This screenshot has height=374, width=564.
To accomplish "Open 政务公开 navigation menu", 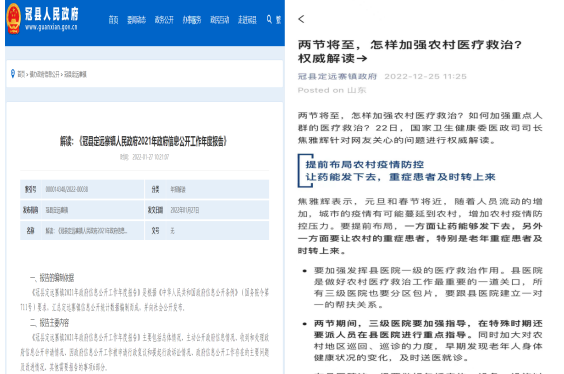I will 164,20.
